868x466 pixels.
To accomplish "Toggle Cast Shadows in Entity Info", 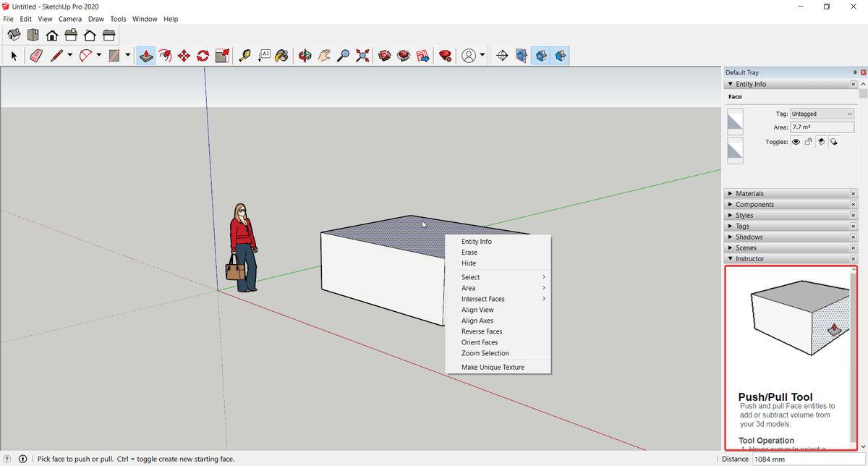I will pyautogui.click(x=833, y=142).
